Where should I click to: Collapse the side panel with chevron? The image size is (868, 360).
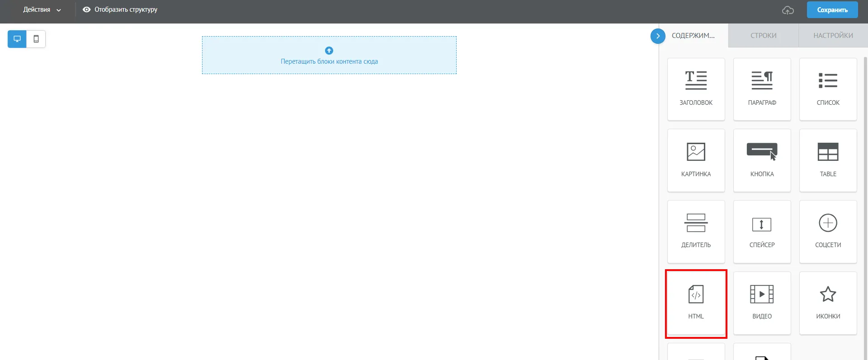(x=658, y=36)
